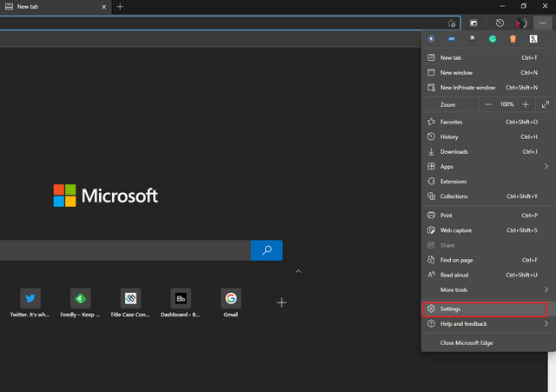This screenshot has width=556, height=392.
Task: Click the 100% zoom level value
Action: pyautogui.click(x=506, y=104)
